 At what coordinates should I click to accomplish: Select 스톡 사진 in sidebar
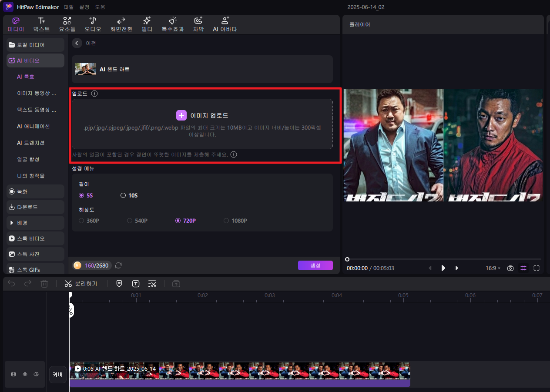point(35,254)
